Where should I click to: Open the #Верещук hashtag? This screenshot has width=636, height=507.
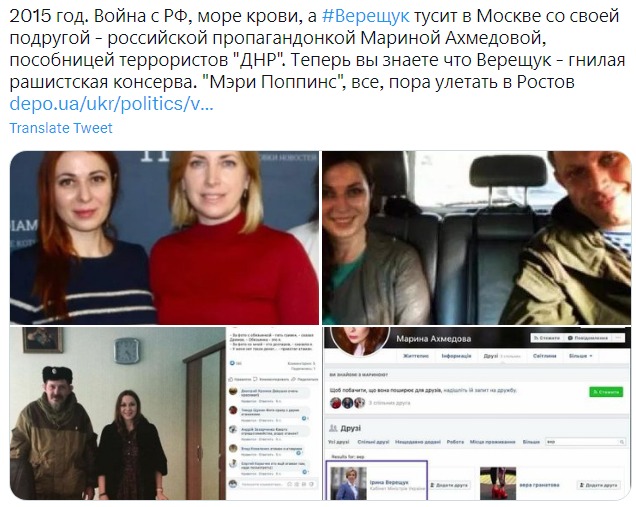tap(365, 16)
